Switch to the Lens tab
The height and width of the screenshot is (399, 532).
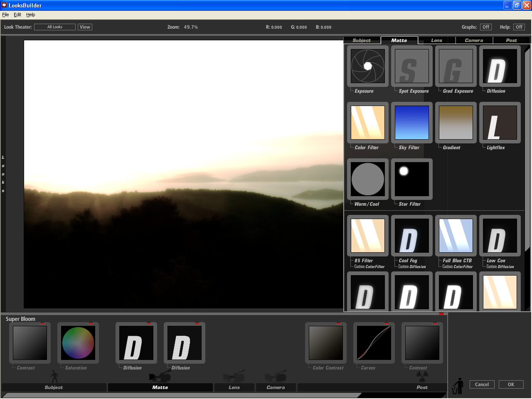(436, 40)
